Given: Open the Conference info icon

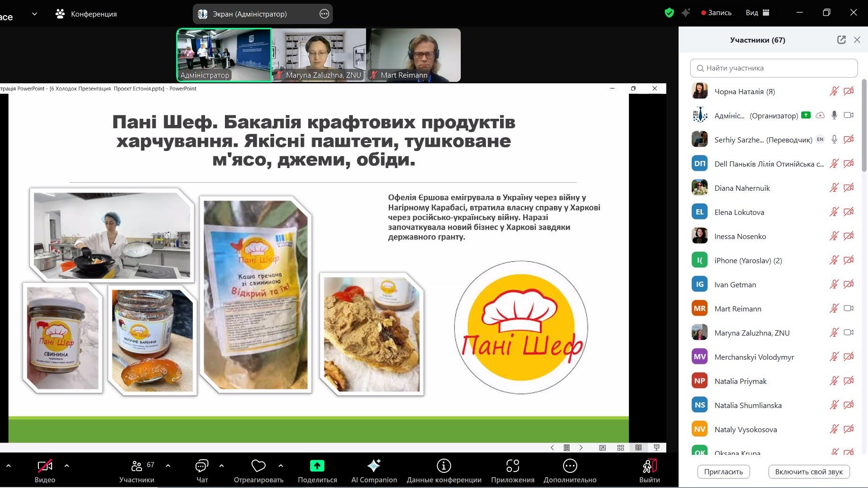Looking at the screenshot, I should pyautogui.click(x=444, y=466).
